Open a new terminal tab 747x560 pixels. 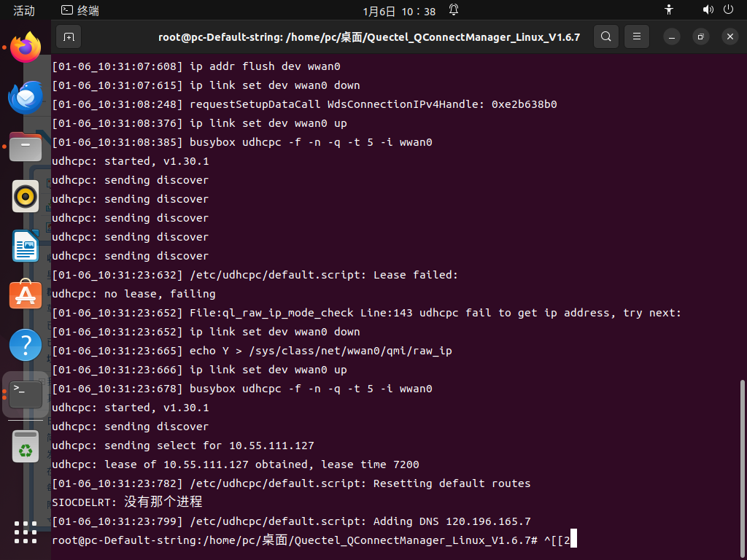[x=69, y=36]
